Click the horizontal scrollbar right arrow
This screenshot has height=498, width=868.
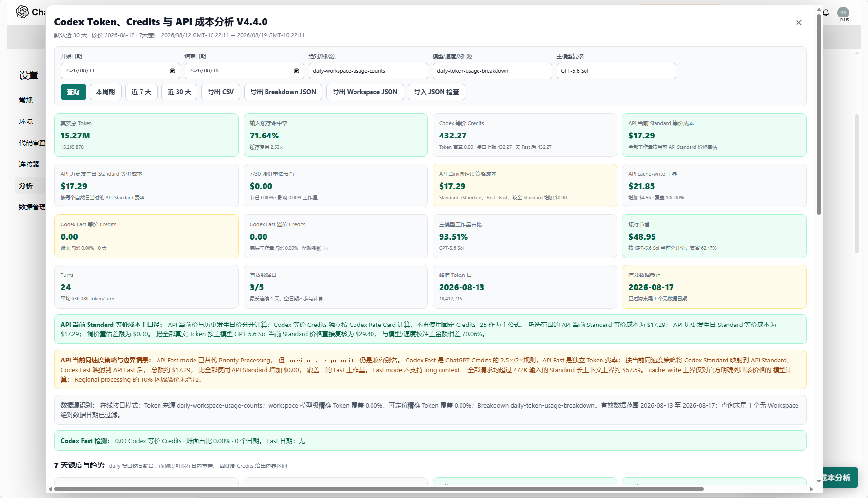[811, 489]
